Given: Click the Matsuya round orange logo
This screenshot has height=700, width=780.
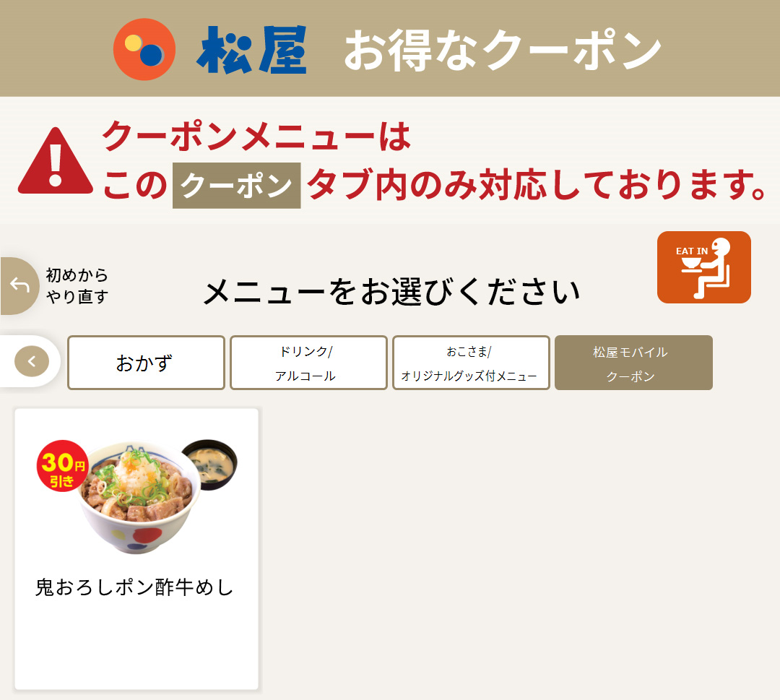Looking at the screenshot, I should point(144,49).
